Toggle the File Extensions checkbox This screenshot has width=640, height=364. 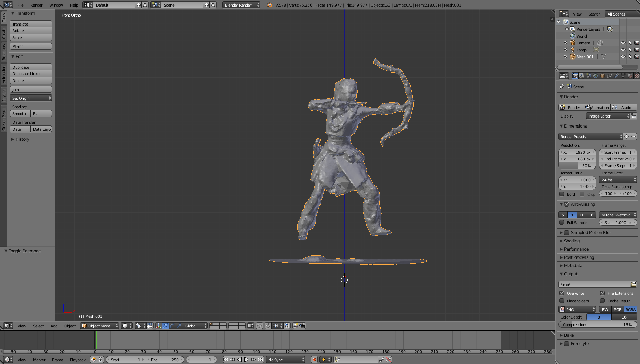pos(602,293)
